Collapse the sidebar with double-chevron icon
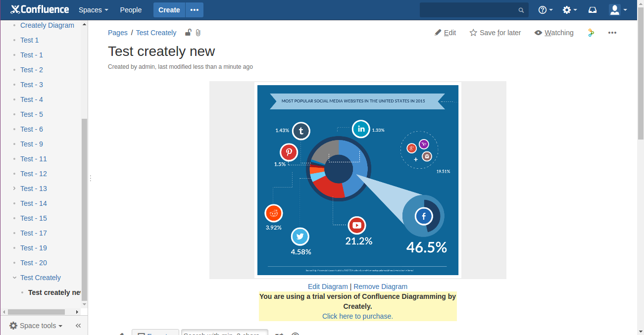The image size is (644, 335). [78, 326]
